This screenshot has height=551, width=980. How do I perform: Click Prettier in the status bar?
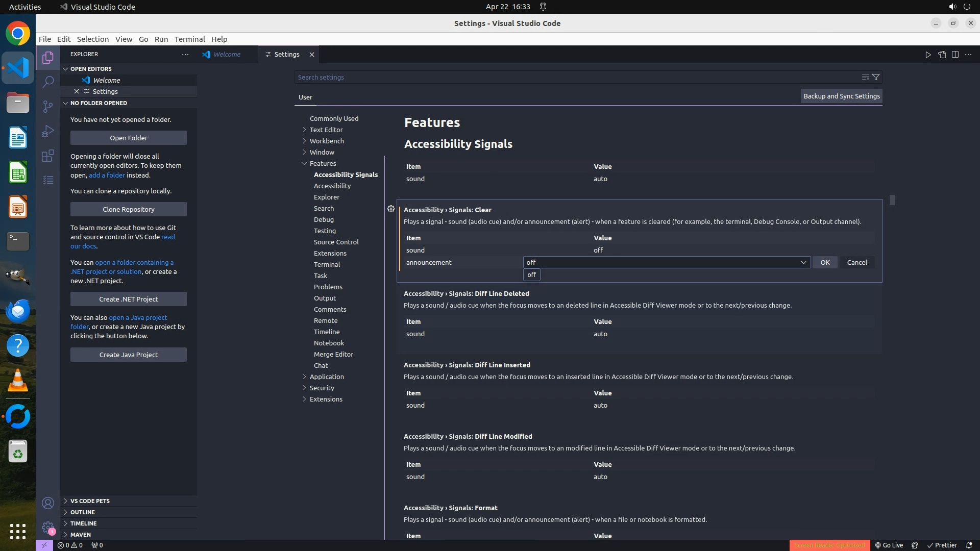click(x=942, y=545)
